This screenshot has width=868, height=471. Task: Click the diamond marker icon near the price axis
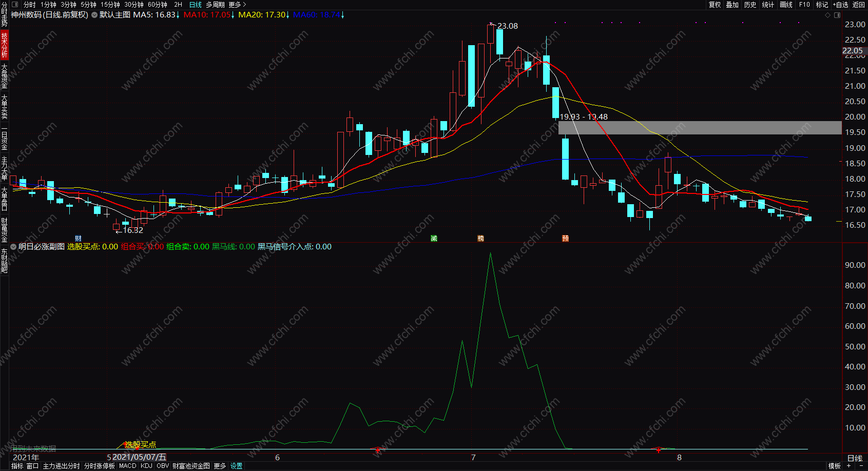tap(827, 15)
